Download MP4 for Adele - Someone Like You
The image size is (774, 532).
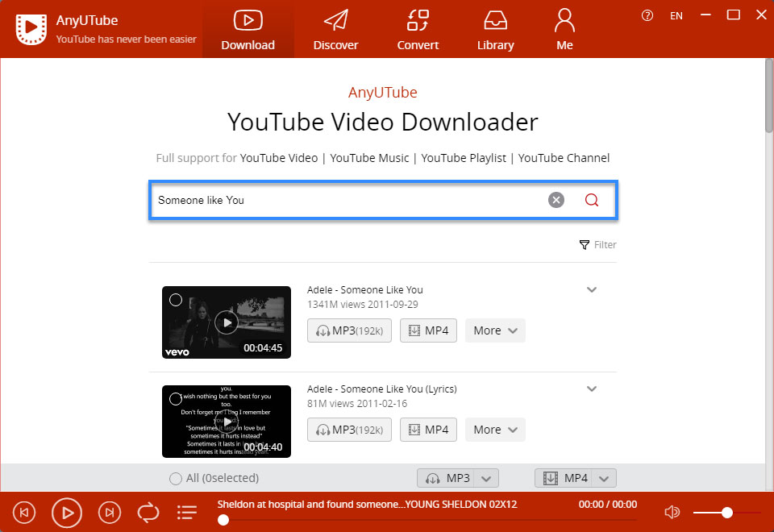tap(428, 330)
